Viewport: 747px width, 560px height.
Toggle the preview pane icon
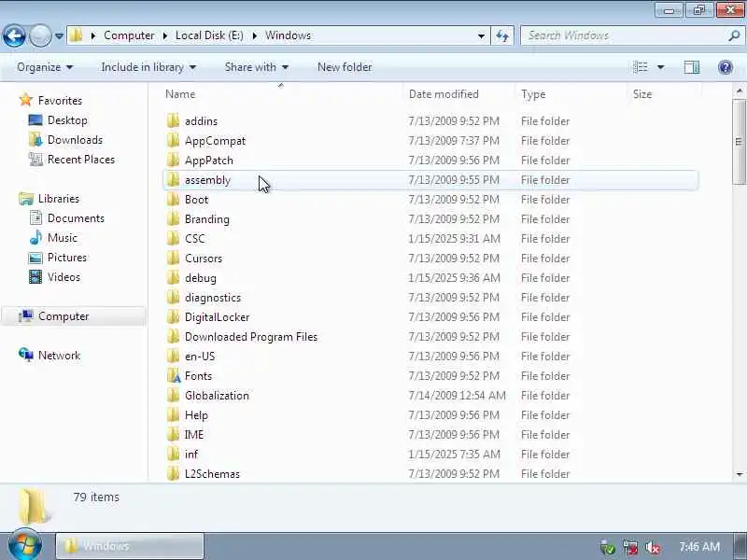click(x=692, y=67)
